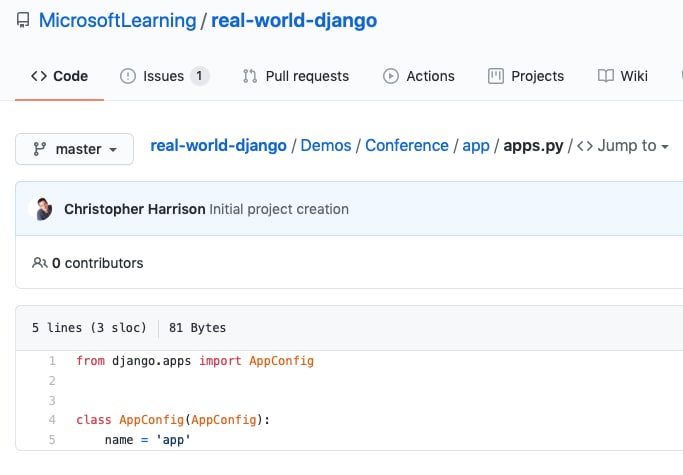Switch to the Code tab
Image resolution: width=683 pixels, height=475 pixels.
[59, 76]
